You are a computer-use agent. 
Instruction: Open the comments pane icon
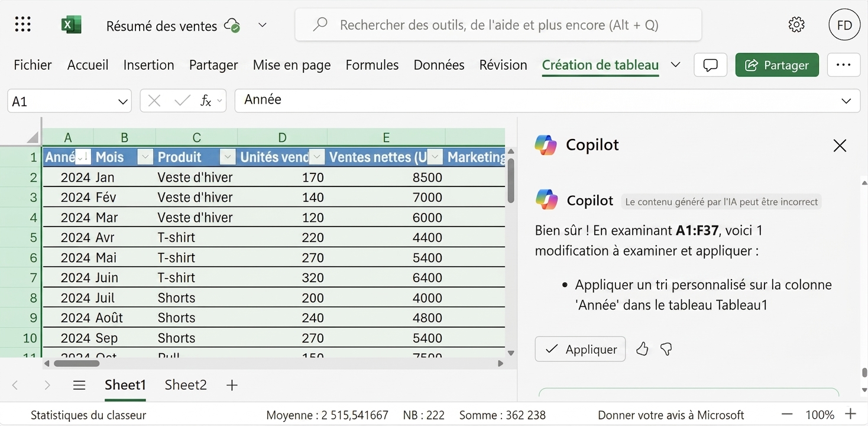pyautogui.click(x=710, y=65)
